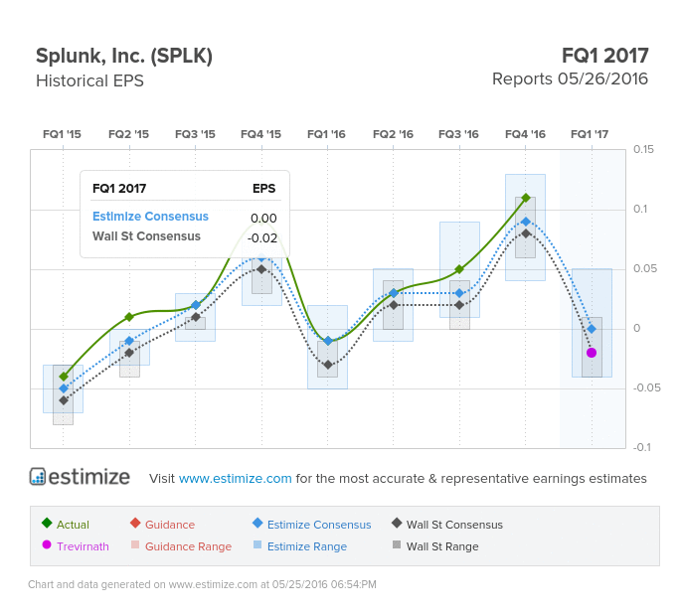Select the FQ1 '17 quarter label

[x=590, y=134]
